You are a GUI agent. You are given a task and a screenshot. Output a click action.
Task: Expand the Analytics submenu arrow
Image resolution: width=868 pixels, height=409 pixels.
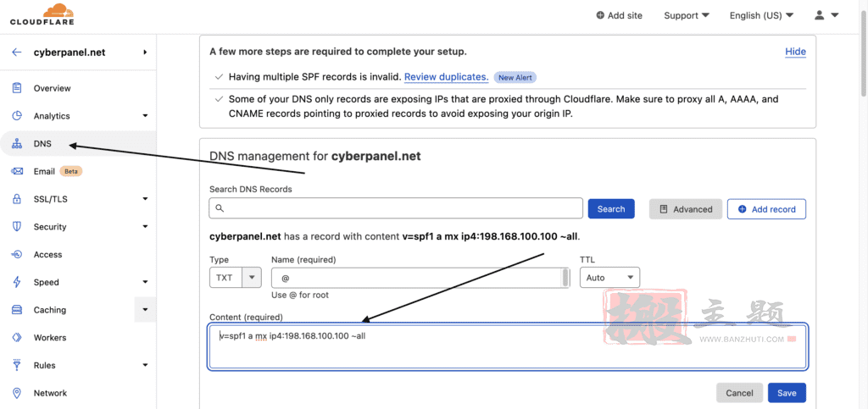coord(145,115)
